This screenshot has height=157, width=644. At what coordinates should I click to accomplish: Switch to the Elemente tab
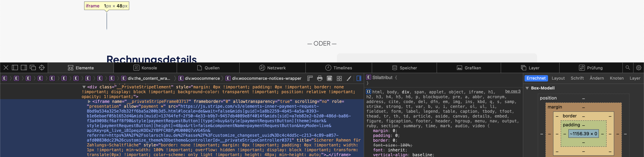81,68
